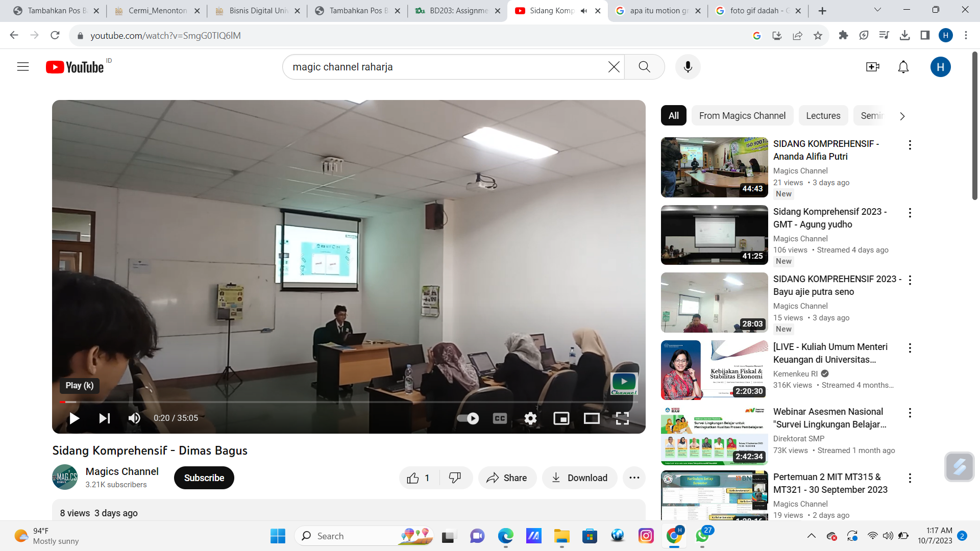Open a new browser tab
Viewport: 980px width, 551px height.
pyautogui.click(x=822, y=11)
